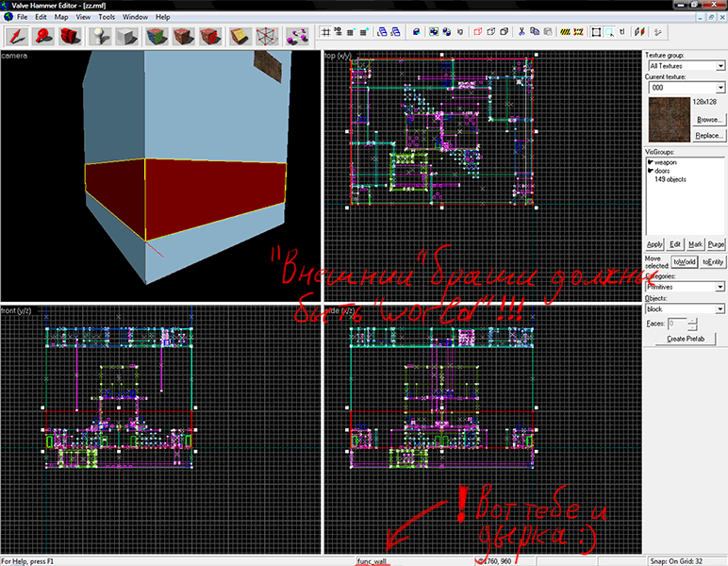Select the Clipping tool icon
728x566 pixels.
(240, 36)
